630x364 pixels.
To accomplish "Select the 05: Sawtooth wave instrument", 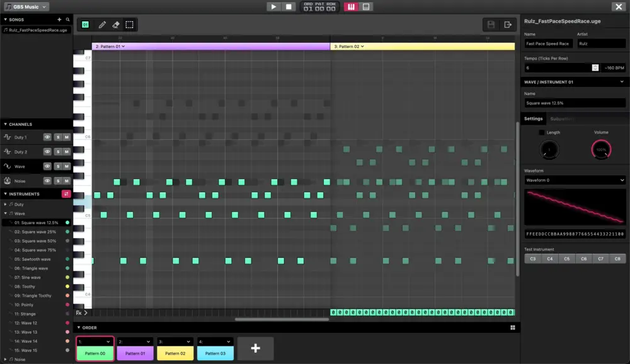I will point(36,259).
